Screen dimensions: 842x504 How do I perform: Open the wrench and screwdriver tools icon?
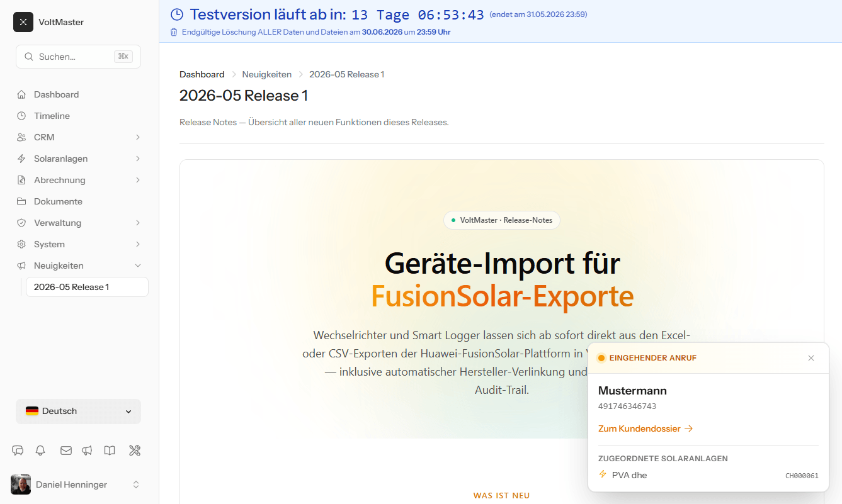(x=134, y=451)
